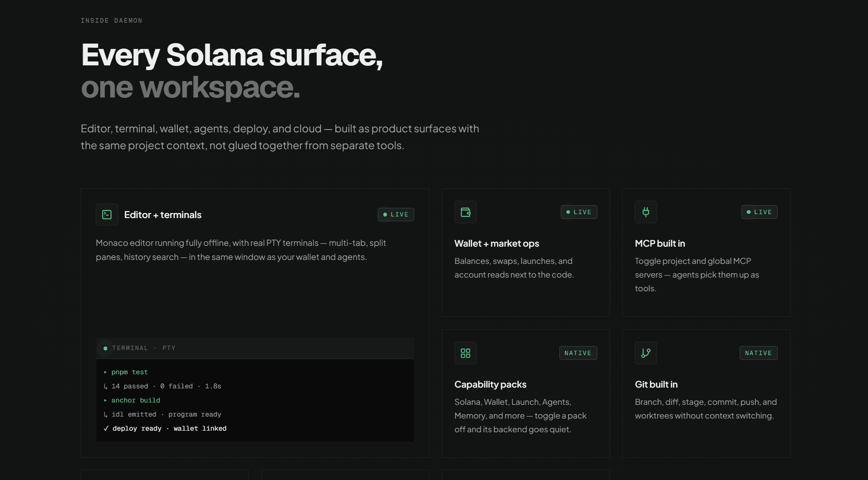Click the "INSIDE DAEMON" section label

[111, 21]
